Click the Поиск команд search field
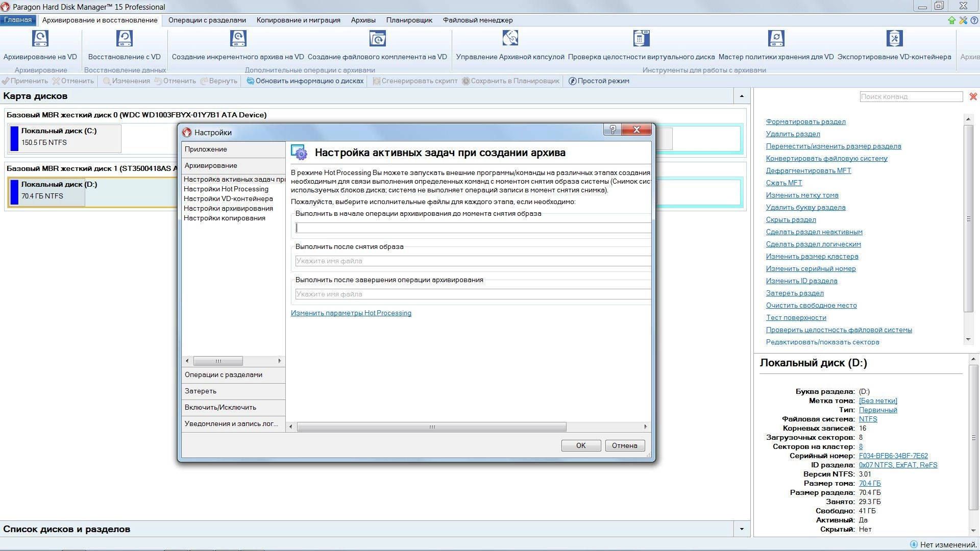This screenshot has width=980, height=551. [x=911, y=96]
